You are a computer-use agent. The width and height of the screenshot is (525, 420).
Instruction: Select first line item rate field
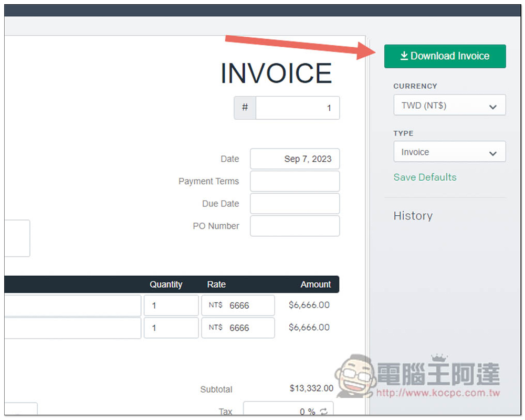click(x=238, y=306)
